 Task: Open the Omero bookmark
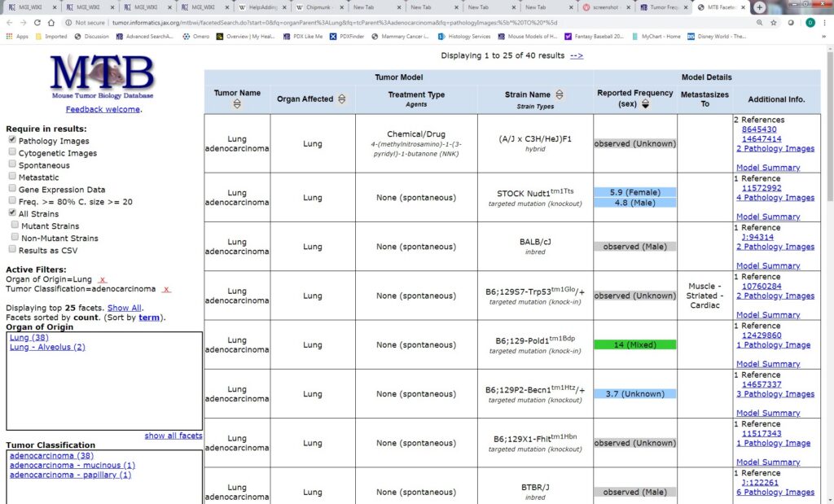195,37
